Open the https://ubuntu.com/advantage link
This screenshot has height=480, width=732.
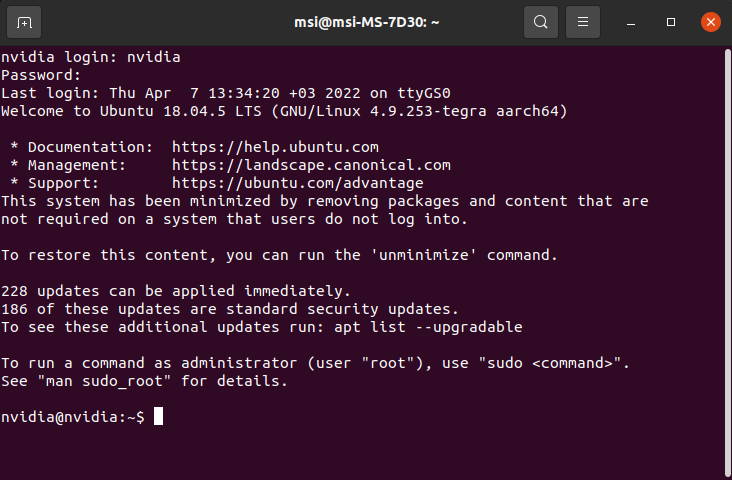[297, 183]
